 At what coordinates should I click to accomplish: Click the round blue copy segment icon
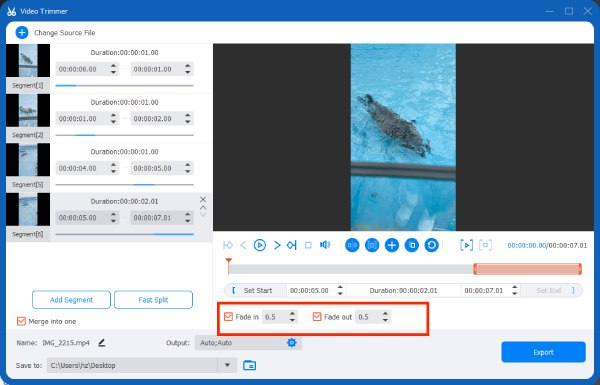tap(412, 245)
